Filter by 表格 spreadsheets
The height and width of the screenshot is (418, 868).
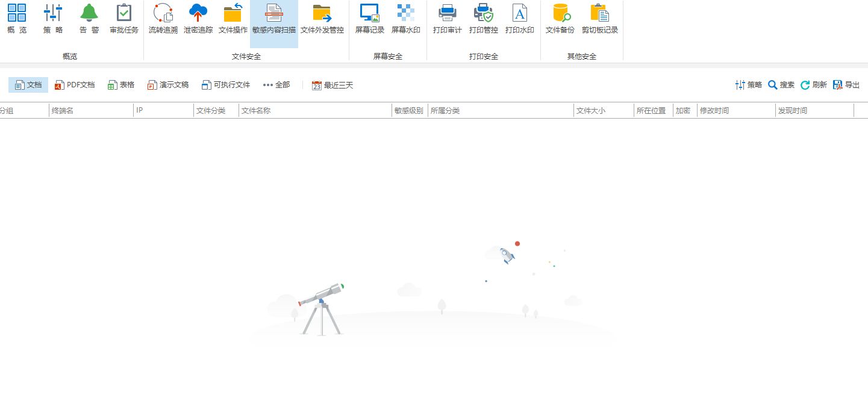121,85
